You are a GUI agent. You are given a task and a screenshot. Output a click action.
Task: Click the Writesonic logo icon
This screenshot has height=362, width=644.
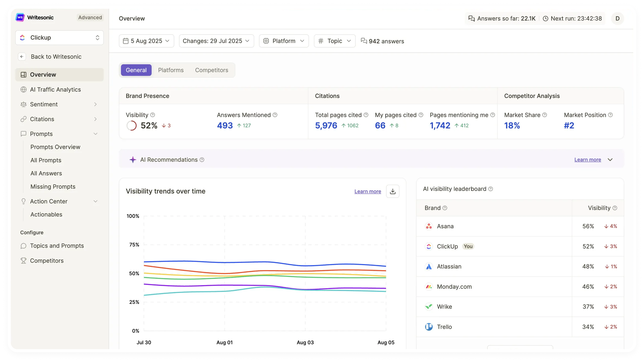tap(20, 18)
